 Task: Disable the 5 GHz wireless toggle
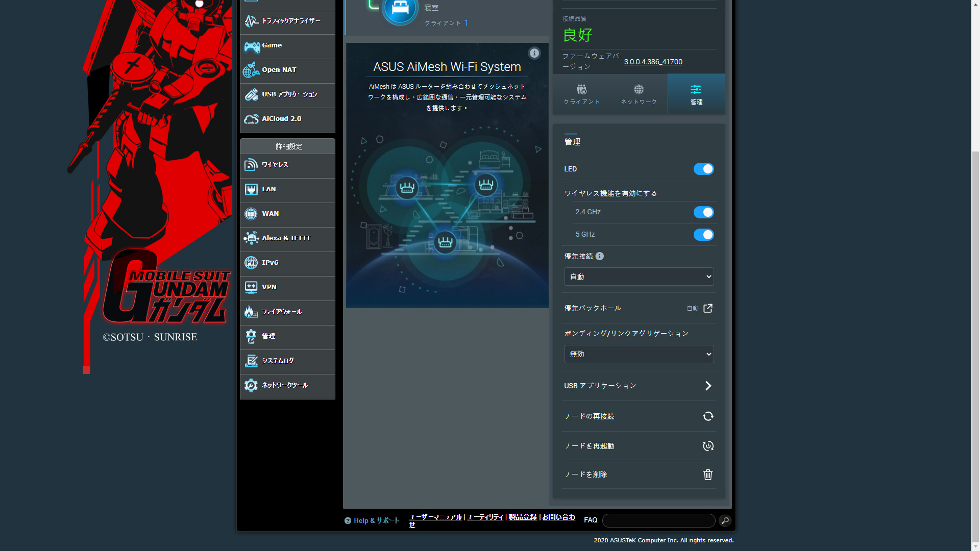pyautogui.click(x=704, y=235)
